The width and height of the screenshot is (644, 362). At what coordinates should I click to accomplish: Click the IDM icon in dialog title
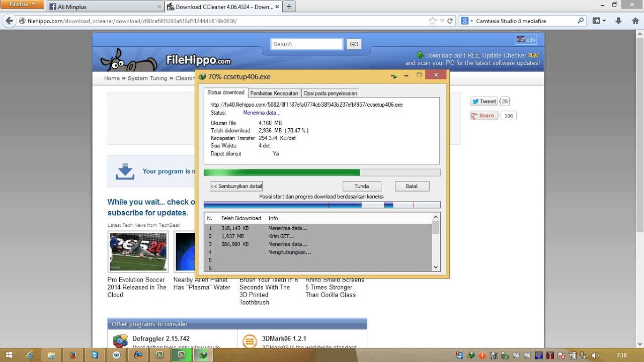pyautogui.click(x=202, y=77)
